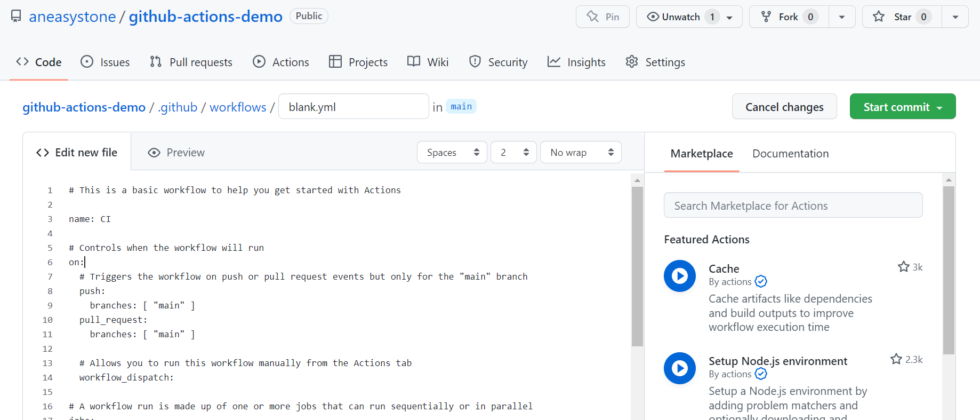Cancel changes to the file
The width and height of the screenshot is (980, 420).
(x=784, y=107)
